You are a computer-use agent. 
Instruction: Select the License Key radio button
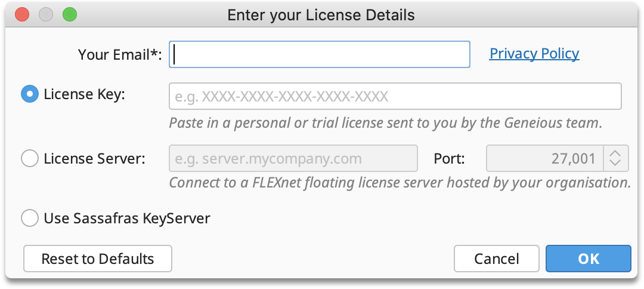coord(30,94)
